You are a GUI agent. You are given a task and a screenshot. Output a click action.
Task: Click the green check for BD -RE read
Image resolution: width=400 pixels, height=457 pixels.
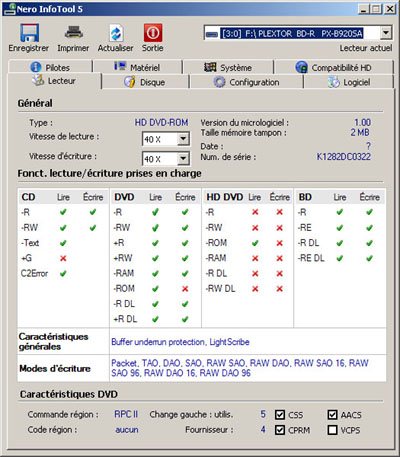pyautogui.click(x=340, y=228)
